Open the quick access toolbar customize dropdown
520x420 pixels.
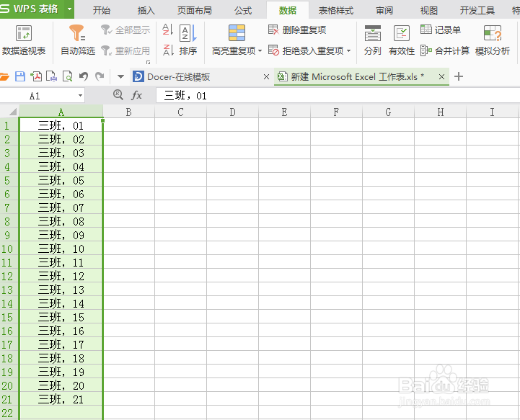tap(120, 77)
